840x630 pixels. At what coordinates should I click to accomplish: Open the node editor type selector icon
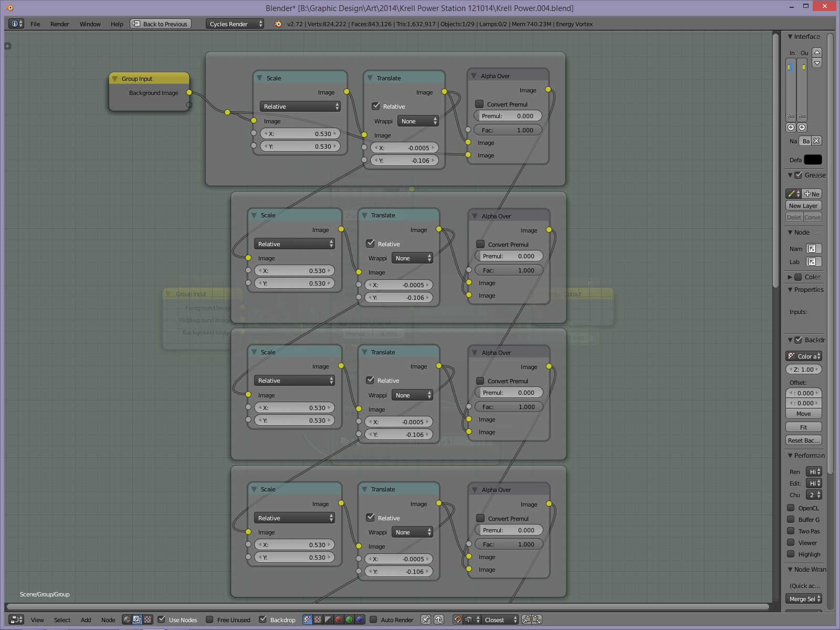coord(16,619)
